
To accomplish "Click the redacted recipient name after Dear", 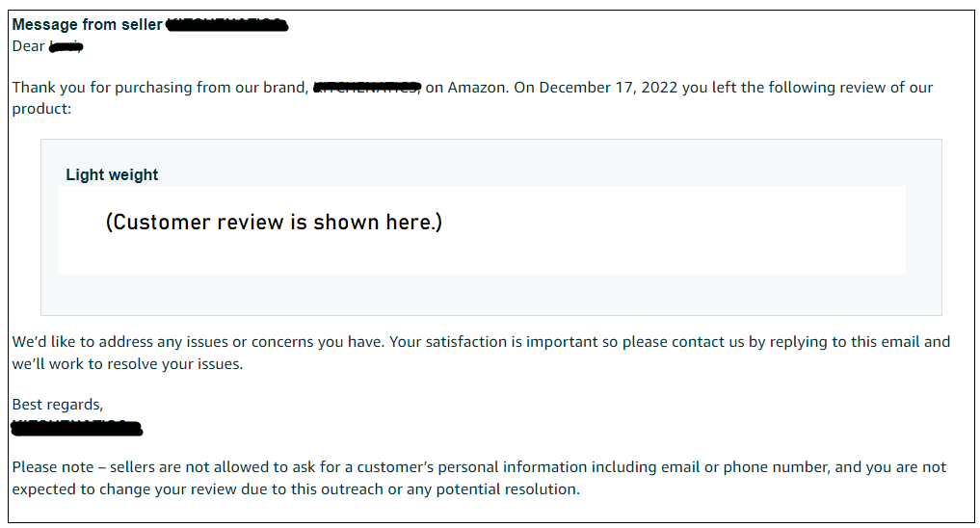I will (66, 47).
